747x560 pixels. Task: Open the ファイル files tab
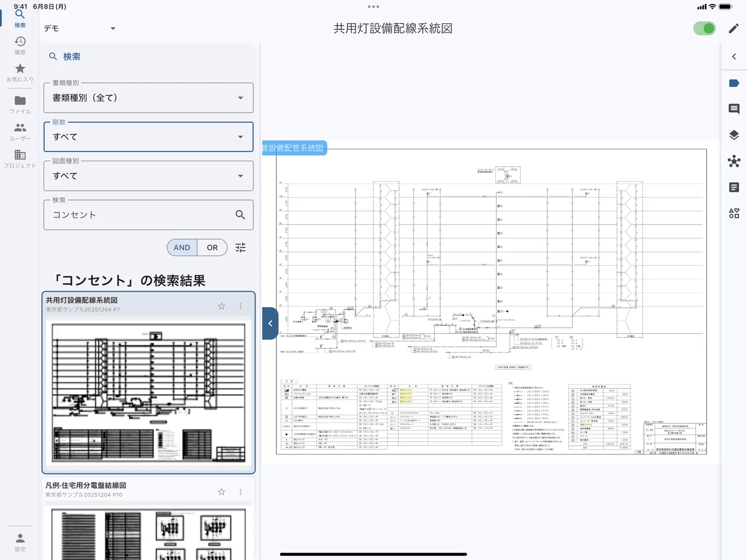(20, 105)
